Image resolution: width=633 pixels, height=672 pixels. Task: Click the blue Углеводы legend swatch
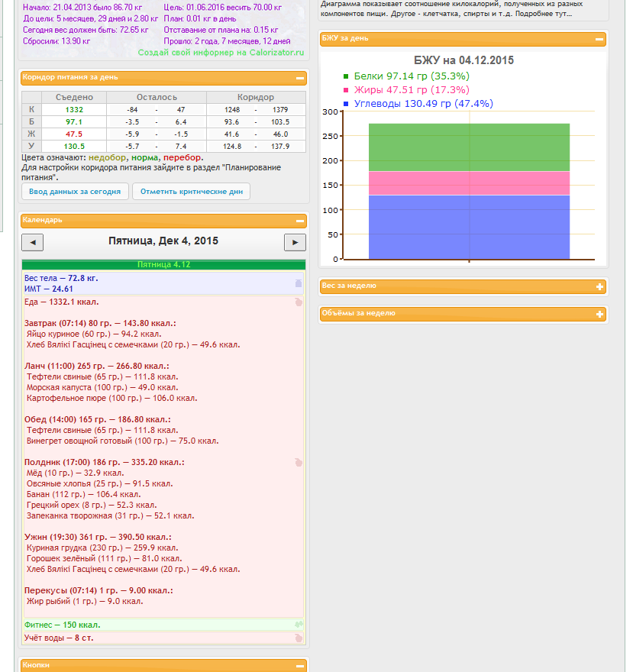346,104
